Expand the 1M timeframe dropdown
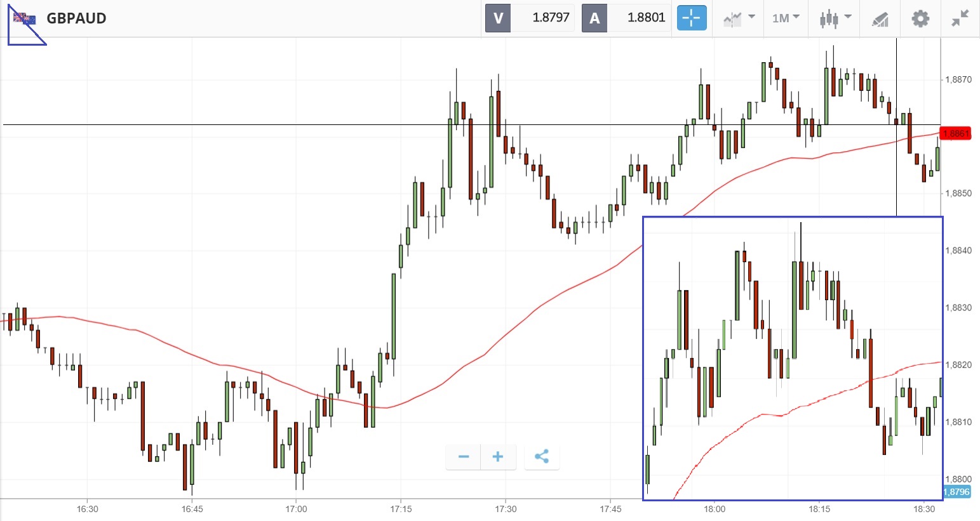This screenshot has width=980, height=521. pos(786,18)
